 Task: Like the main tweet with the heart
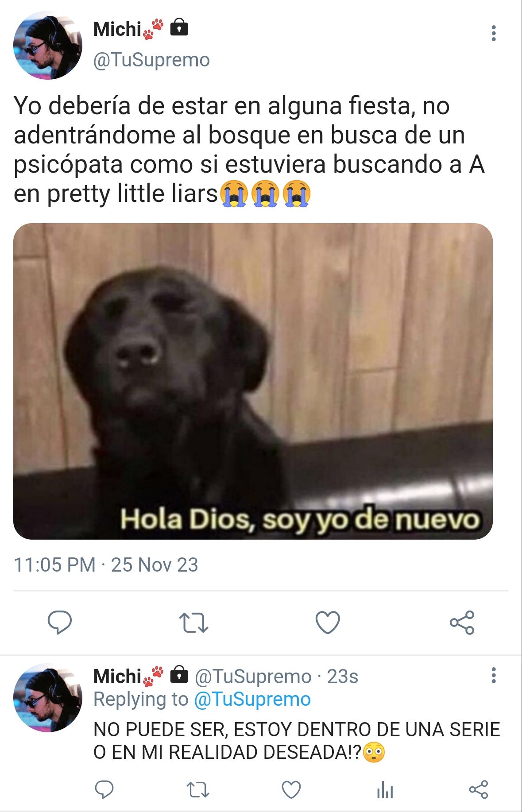pyautogui.click(x=328, y=623)
